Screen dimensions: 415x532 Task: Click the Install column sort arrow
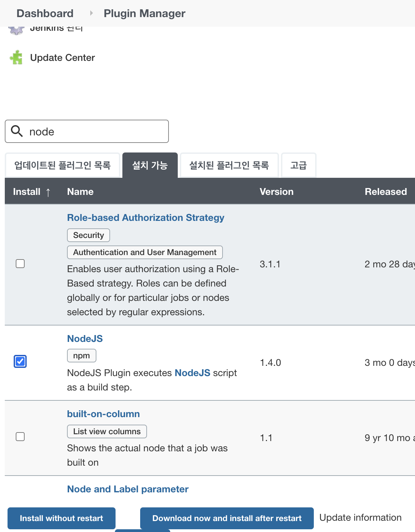pyautogui.click(x=48, y=192)
